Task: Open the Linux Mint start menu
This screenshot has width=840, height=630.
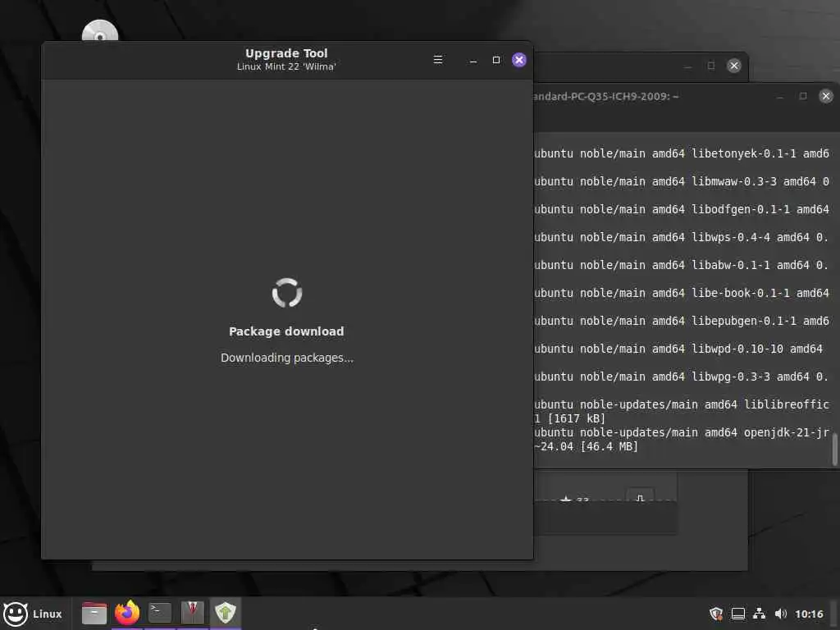Action: point(33,614)
